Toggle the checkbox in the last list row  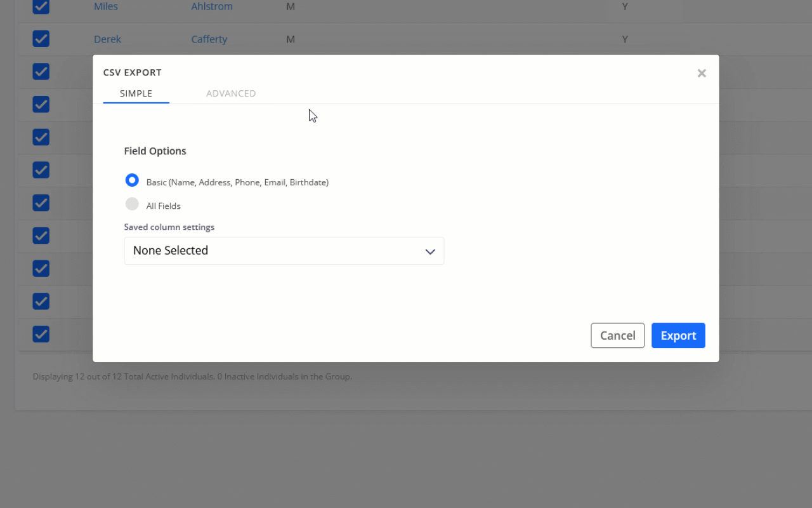point(41,334)
